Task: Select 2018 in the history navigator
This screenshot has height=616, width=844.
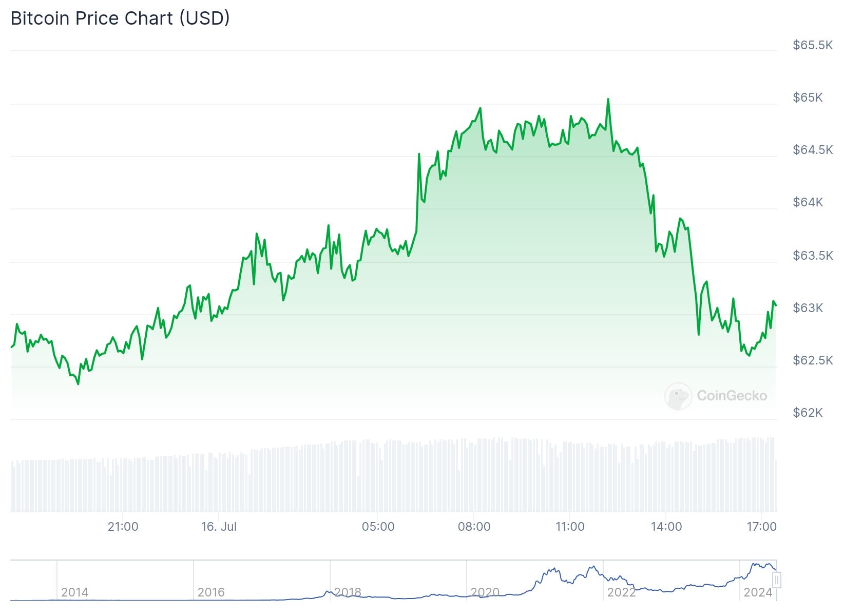Action: click(x=348, y=592)
